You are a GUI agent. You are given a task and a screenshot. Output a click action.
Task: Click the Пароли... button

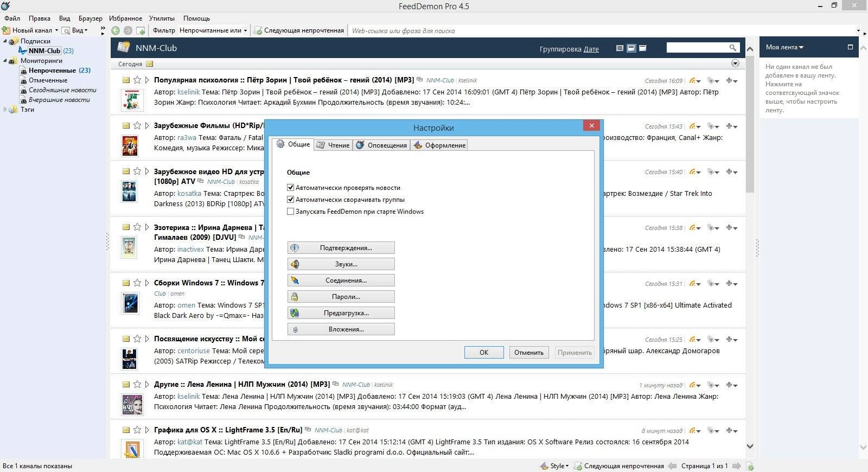(341, 297)
